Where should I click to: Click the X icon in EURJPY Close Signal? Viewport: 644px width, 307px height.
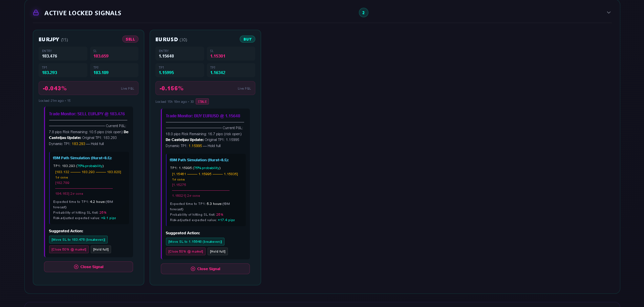coord(76,267)
